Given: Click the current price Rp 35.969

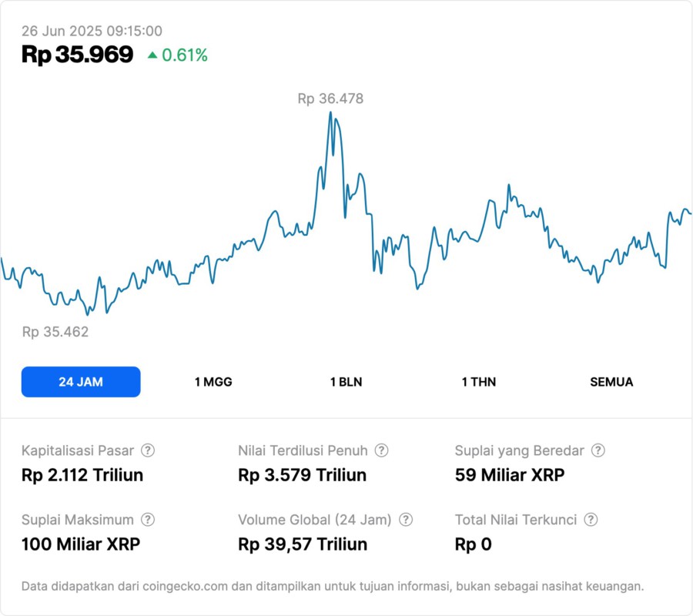Looking at the screenshot, I should (x=77, y=55).
